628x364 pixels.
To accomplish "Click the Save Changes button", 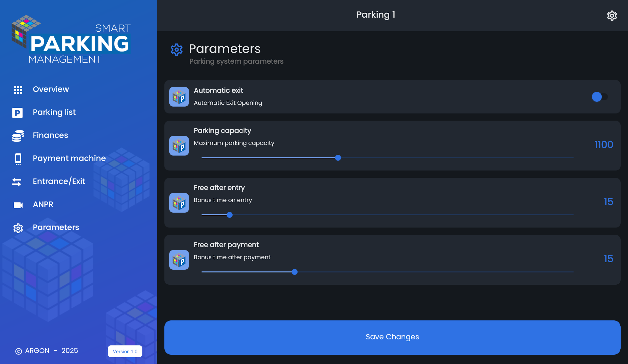I will pyautogui.click(x=392, y=337).
